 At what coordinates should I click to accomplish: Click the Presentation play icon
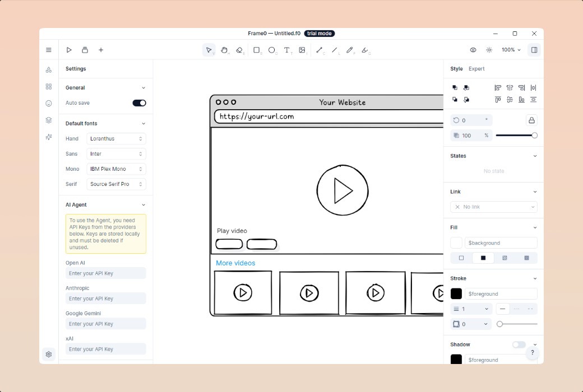(69, 50)
